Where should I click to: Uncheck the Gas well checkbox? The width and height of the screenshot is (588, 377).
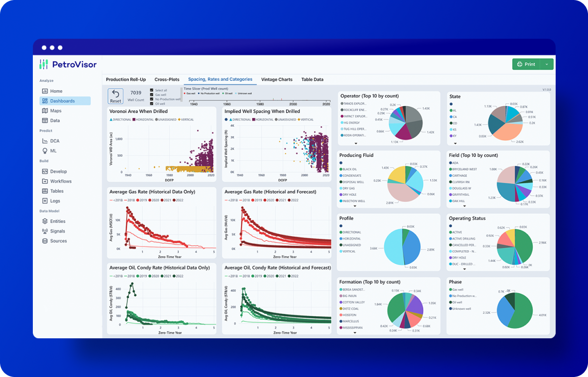pos(152,95)
